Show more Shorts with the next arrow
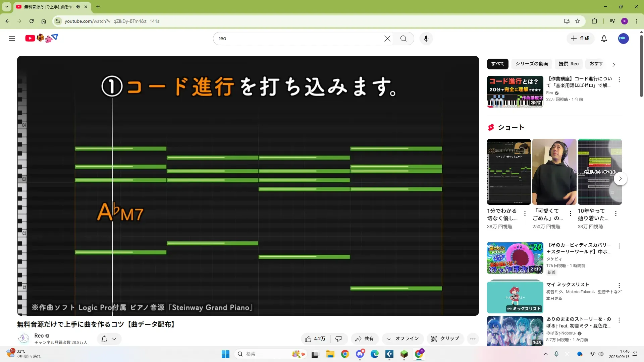The image size is (644, 362). (620, 179)
